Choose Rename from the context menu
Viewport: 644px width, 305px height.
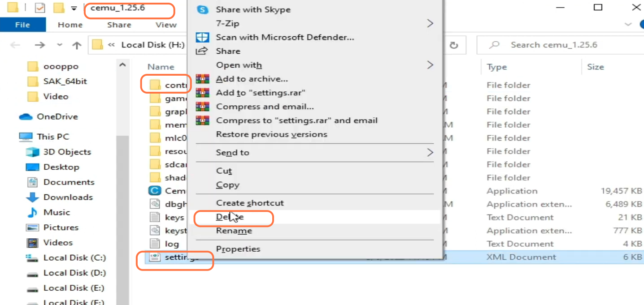(x=234, y=231)
